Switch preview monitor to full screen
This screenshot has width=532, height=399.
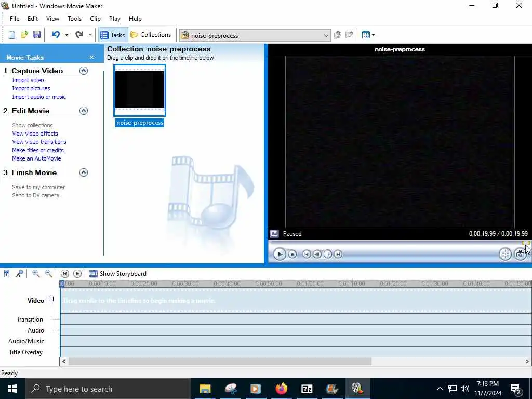point(274,233)
